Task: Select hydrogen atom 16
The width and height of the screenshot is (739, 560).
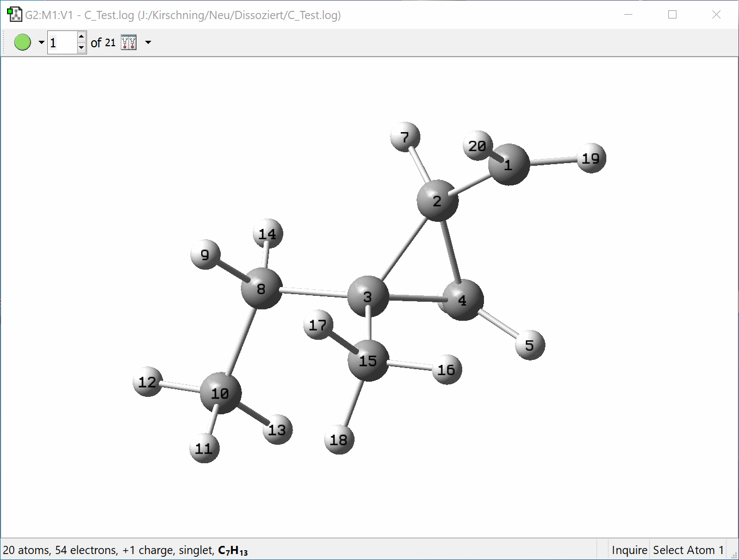Action: 446,370
